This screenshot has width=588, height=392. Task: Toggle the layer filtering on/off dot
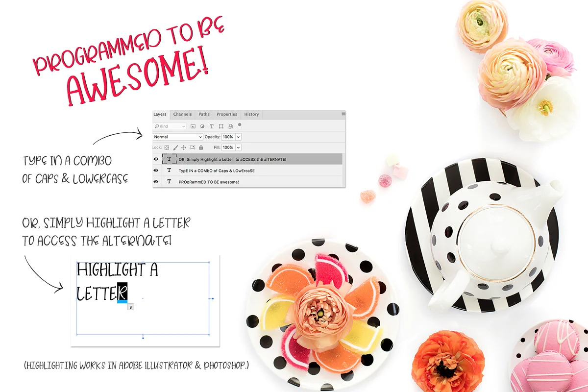pos(240,124)
